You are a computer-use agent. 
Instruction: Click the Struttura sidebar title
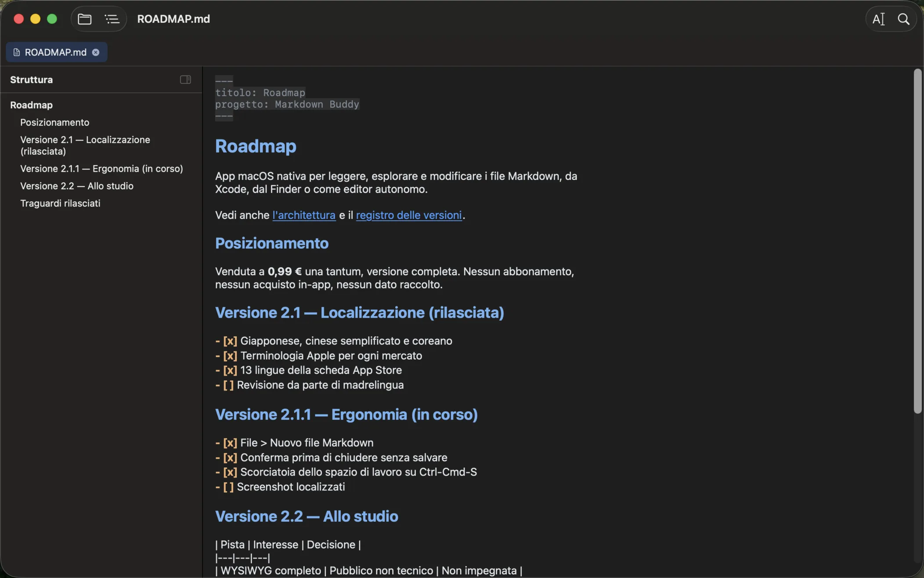[31, 80]
